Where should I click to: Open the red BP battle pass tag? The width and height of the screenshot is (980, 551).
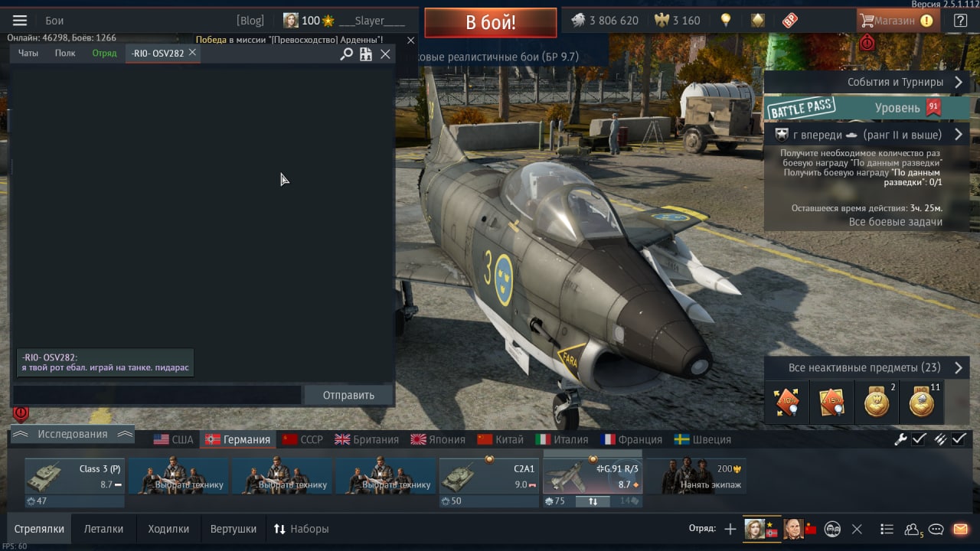click(x=790, y=21)
